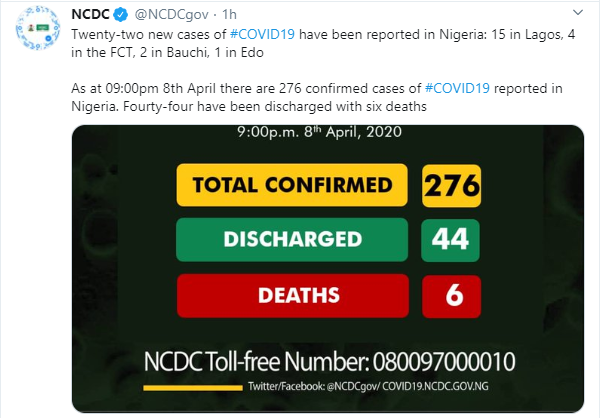The width and height of the screenshot is (601, 418).
Task: Click the green DISCHARGED banner
Action: point(292,239)
